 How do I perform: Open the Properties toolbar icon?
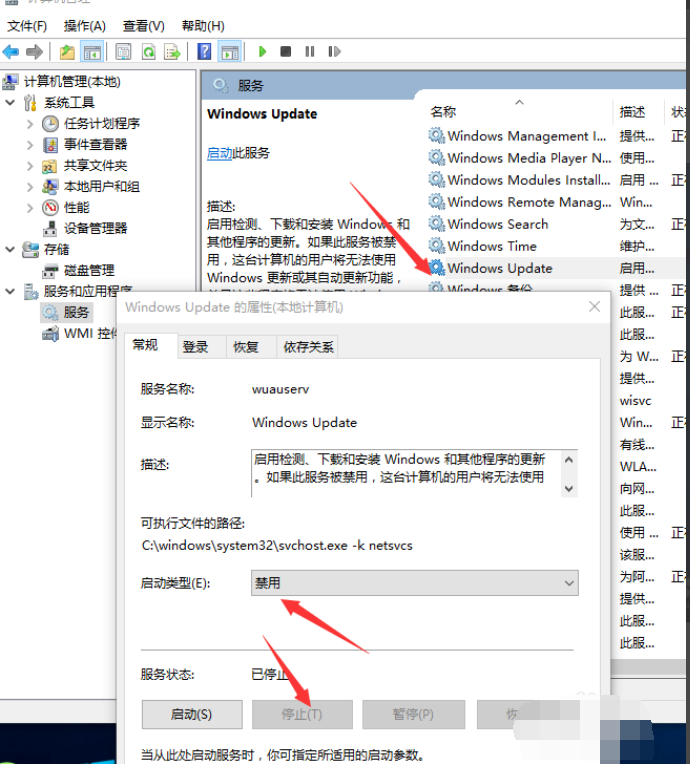click(x=123, y=51)
